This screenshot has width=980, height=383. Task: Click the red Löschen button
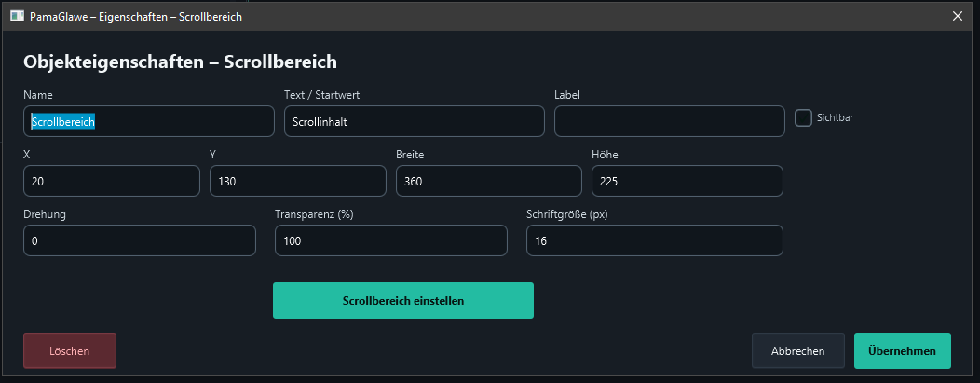click(x=70, y=350)
